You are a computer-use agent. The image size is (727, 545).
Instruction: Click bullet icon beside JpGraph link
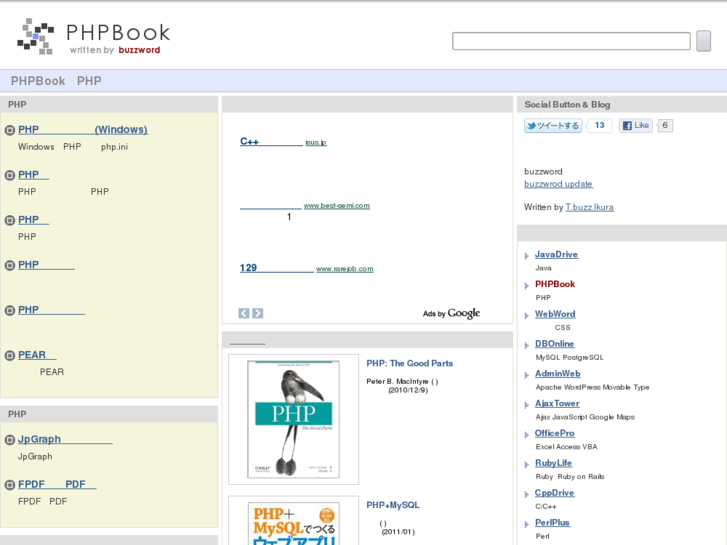[x=10, y=440]
